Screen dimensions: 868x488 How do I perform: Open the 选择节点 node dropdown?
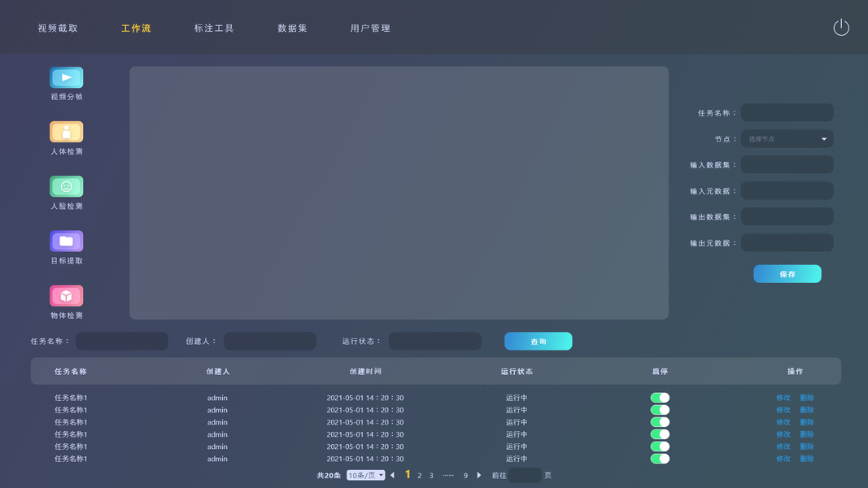[x=787, y=139]
